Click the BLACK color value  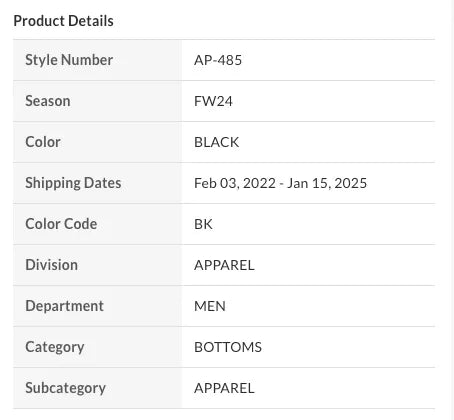[216, 142]
